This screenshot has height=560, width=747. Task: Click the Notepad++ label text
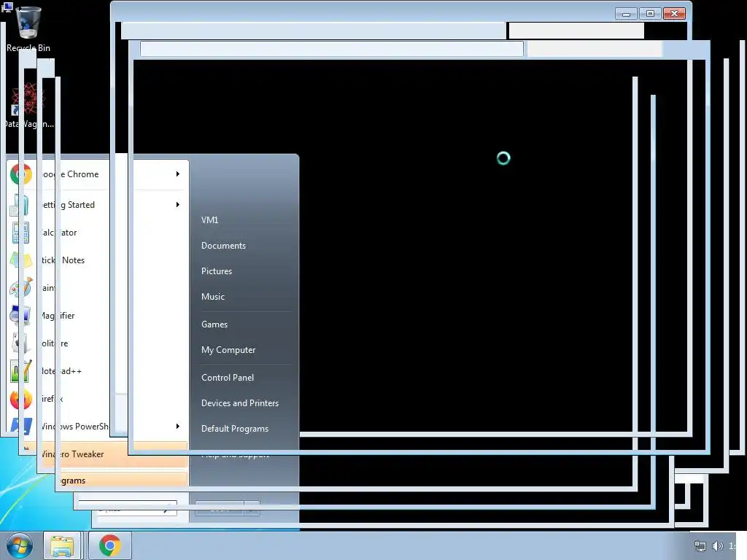click(x=61, y=371)
